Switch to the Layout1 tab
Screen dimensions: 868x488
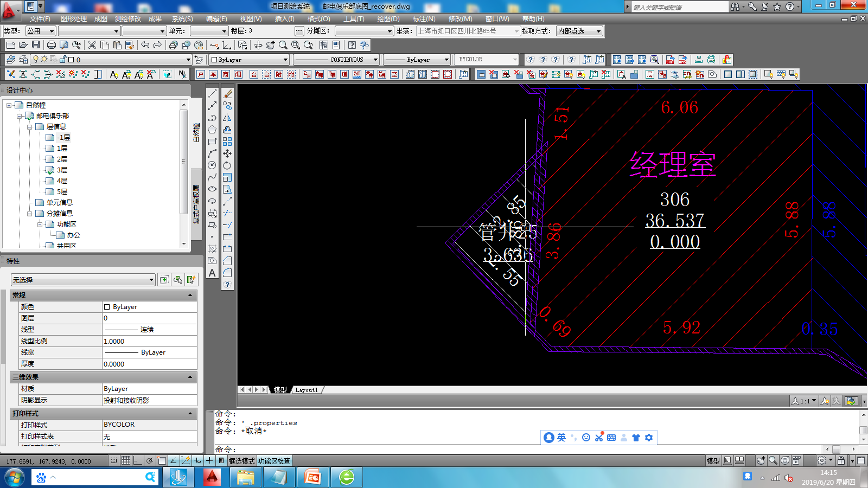307,390
